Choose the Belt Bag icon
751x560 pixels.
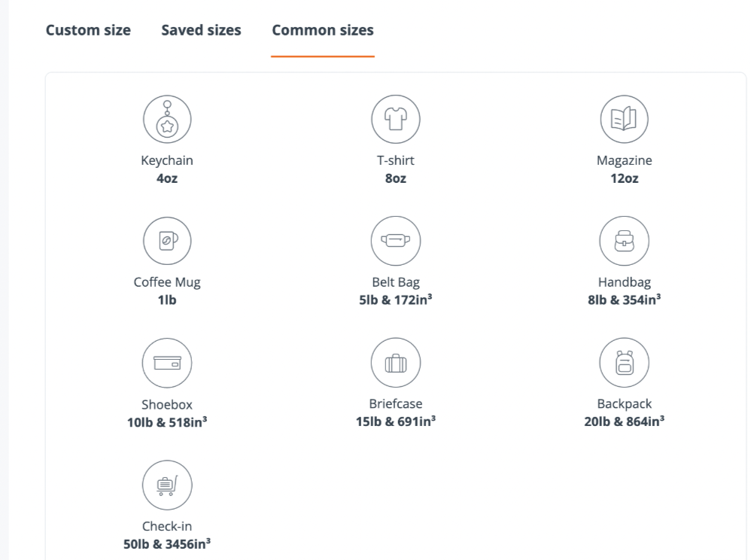[x=395, y=242]
